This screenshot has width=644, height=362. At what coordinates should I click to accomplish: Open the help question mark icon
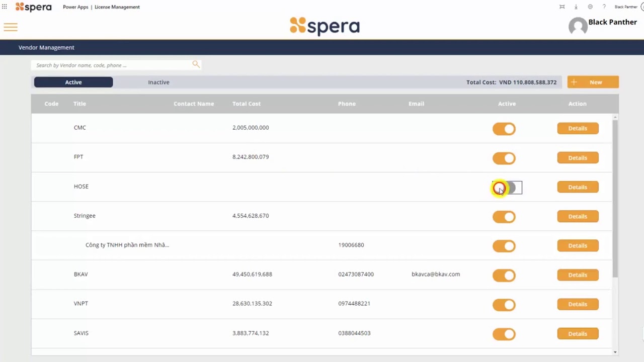click(604, 7)
